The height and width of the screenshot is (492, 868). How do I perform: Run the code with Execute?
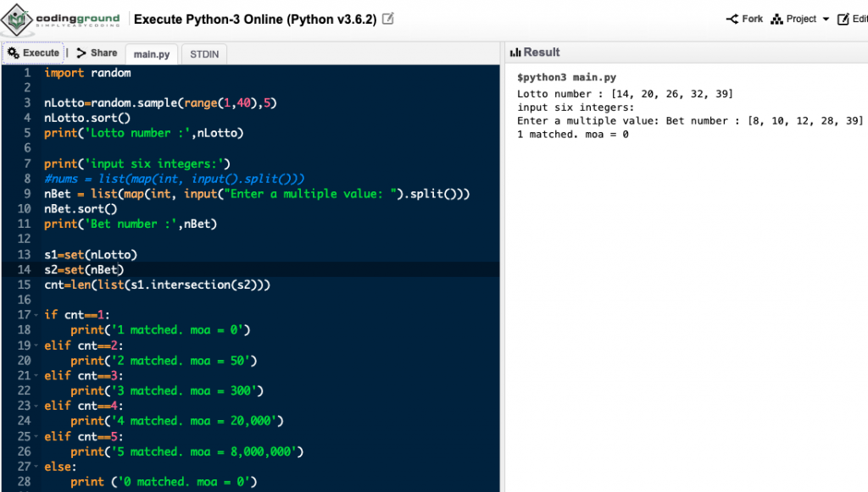pyautogui.click(x=33, y=53)
